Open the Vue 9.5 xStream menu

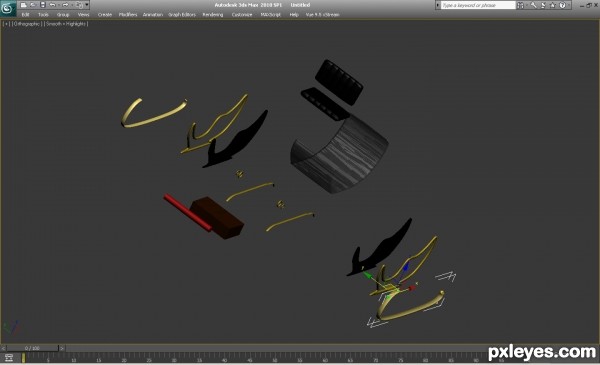point(322,15)
